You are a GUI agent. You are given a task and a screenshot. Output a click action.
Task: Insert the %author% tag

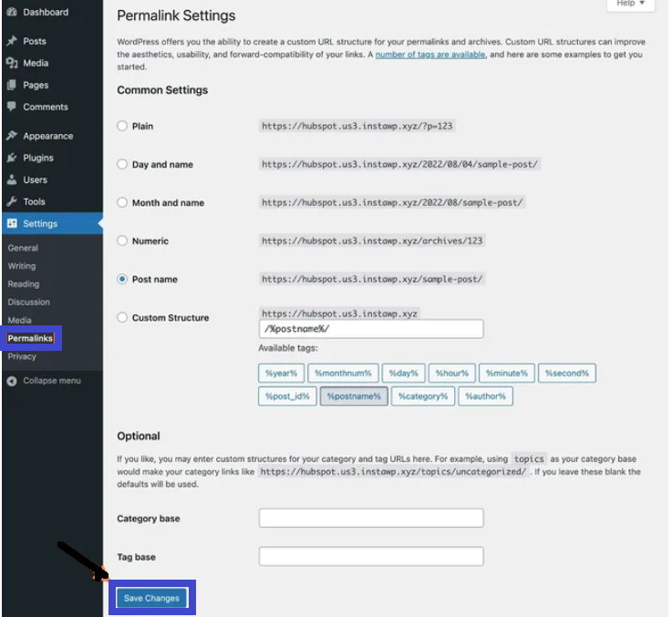coord(485,396)
